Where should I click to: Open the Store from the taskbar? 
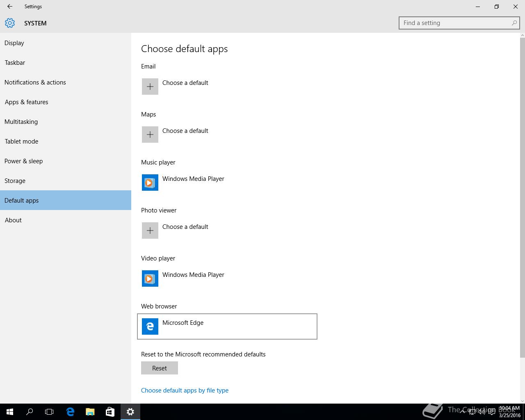(110, 412)
